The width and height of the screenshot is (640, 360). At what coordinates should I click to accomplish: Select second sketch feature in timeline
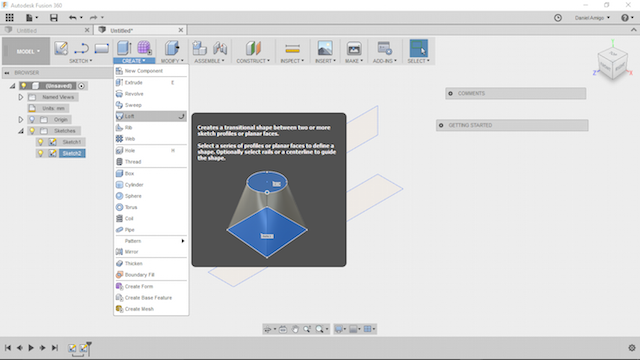pyautogui.click(x=83, y=348)
